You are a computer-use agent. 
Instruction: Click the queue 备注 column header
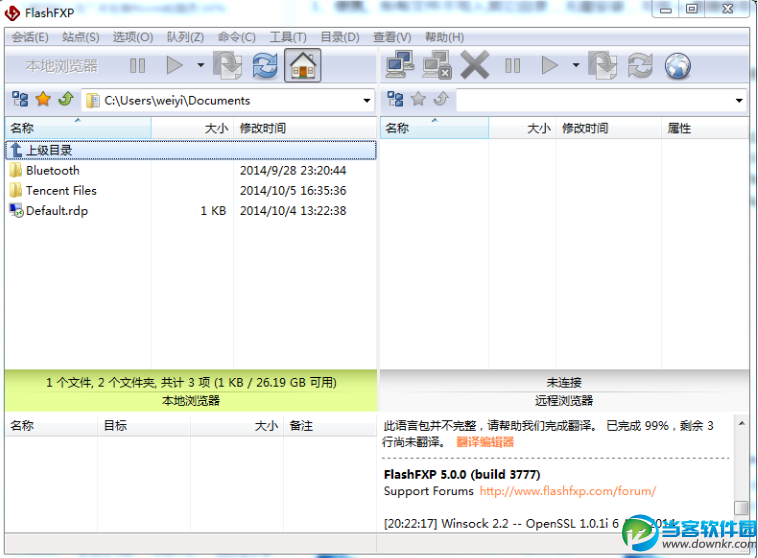click(330, 426)
